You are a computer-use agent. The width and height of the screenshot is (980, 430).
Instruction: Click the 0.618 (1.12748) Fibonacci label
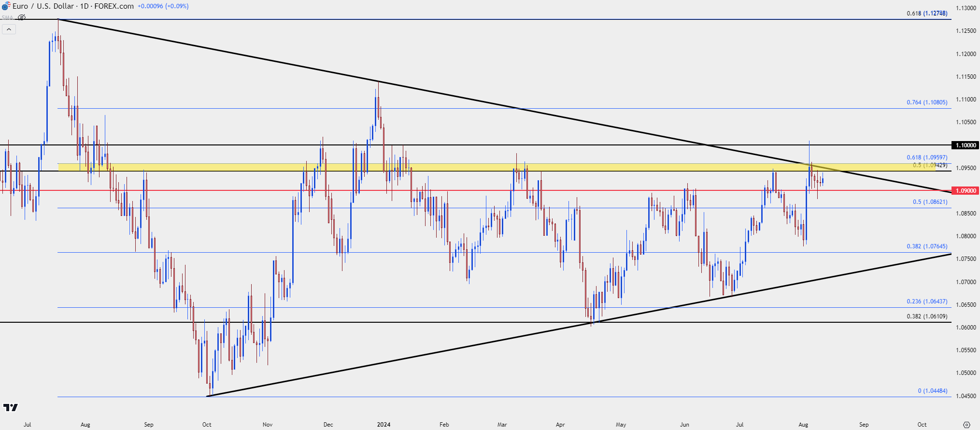pyautogui.click(x=927, y=14)
